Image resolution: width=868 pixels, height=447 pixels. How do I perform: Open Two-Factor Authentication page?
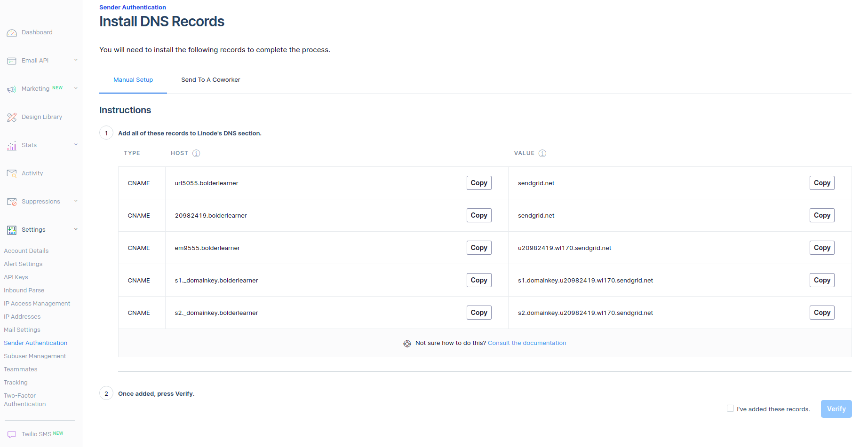click(x=25, y=400)
